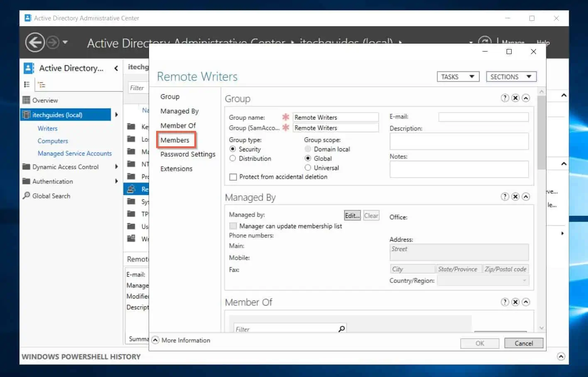Jump to the Member Of section

click(x=178, y=126)
